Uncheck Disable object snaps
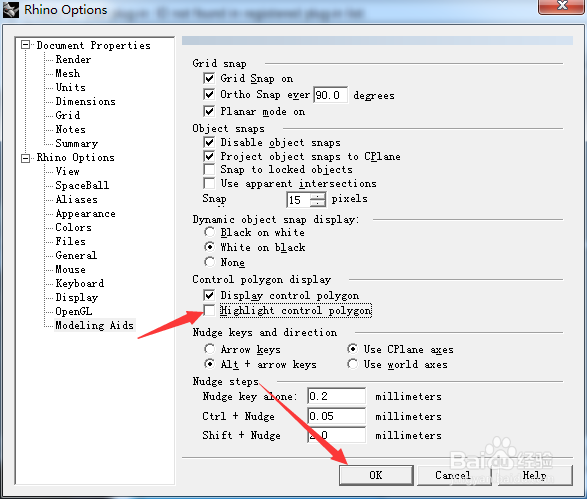This screenshot has height=499, width=587. [209, 142]
